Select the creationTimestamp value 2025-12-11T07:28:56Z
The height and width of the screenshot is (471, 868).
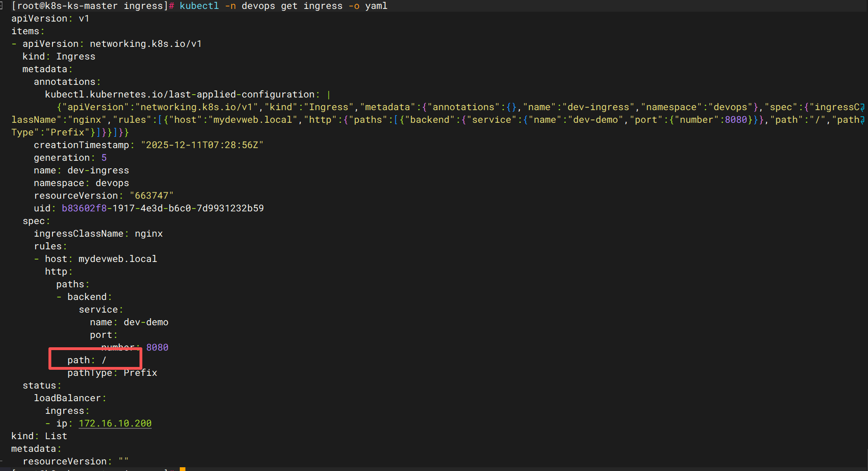point(202,145)
